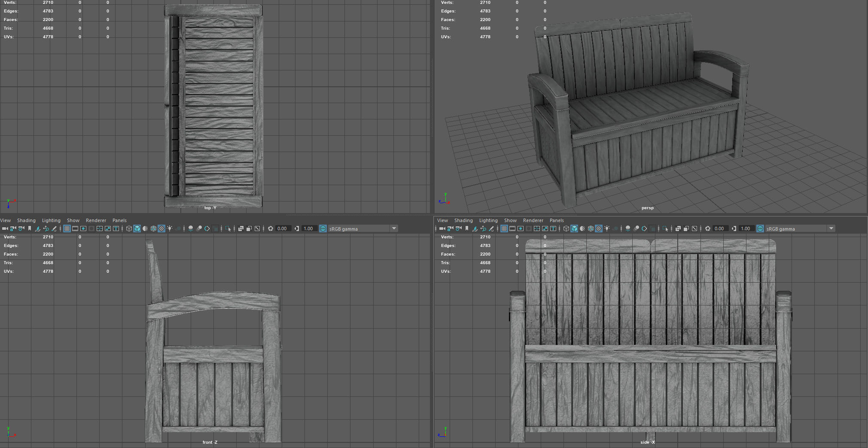Click Smooth Shade All cube in front -Z panel
The height and width of the screenshot is (448, 868).
click(x=137, y=229)
